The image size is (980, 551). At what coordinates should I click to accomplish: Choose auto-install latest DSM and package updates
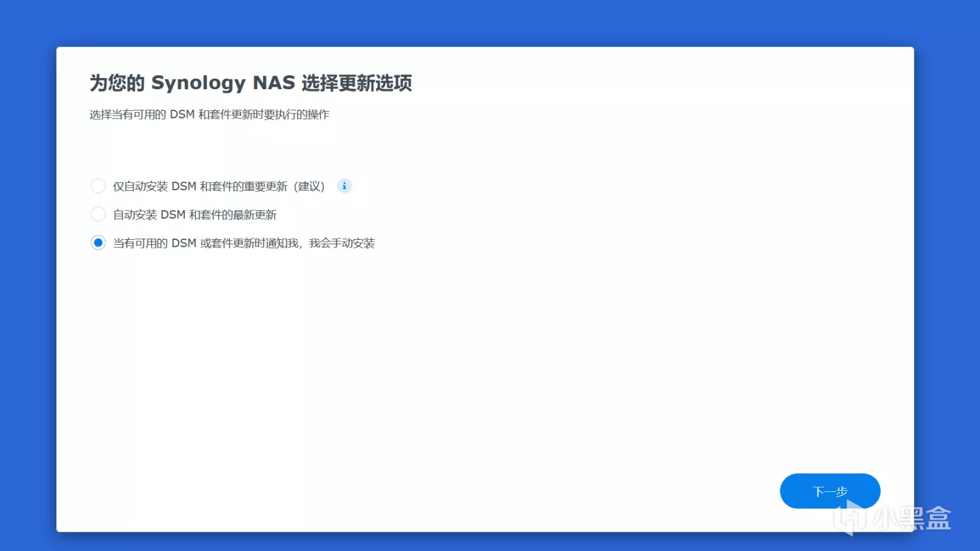coord(98,214)
